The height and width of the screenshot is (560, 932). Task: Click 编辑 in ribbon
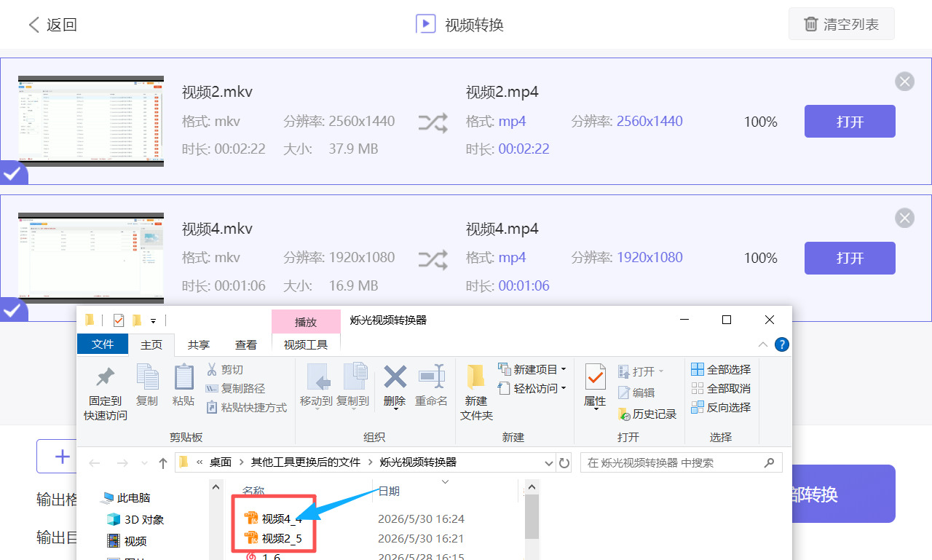pyautogui.click(x=636, y=393)
